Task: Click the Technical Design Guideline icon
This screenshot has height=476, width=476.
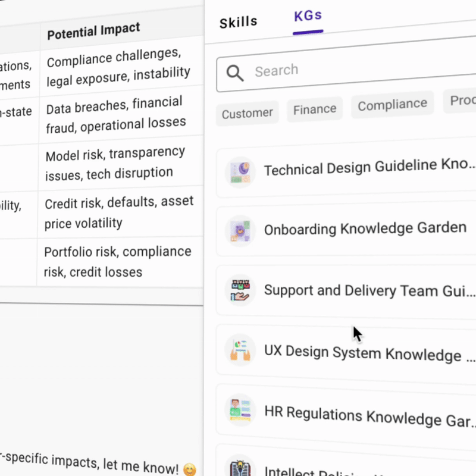Action: (x=240, y=173)
